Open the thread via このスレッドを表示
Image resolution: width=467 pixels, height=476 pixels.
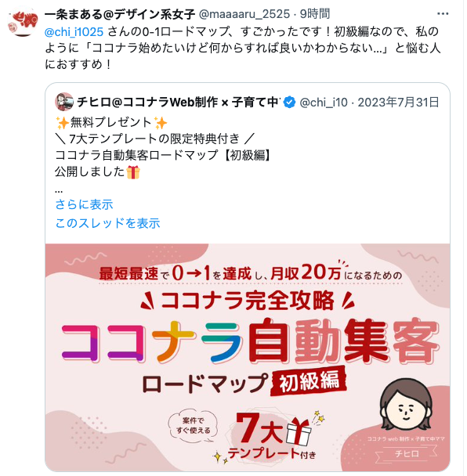pos(107,223)
